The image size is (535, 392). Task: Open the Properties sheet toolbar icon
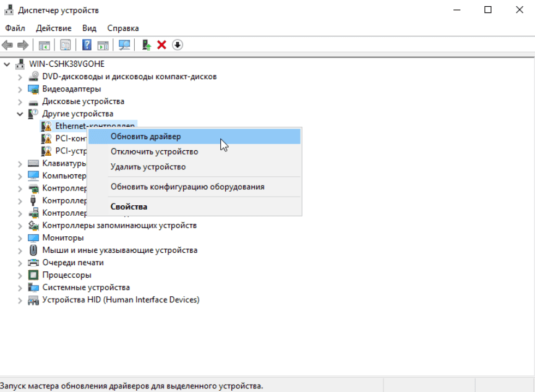65,45
